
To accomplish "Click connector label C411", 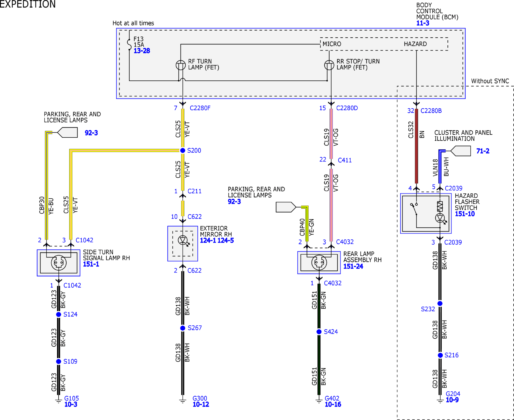I will 345,160.
